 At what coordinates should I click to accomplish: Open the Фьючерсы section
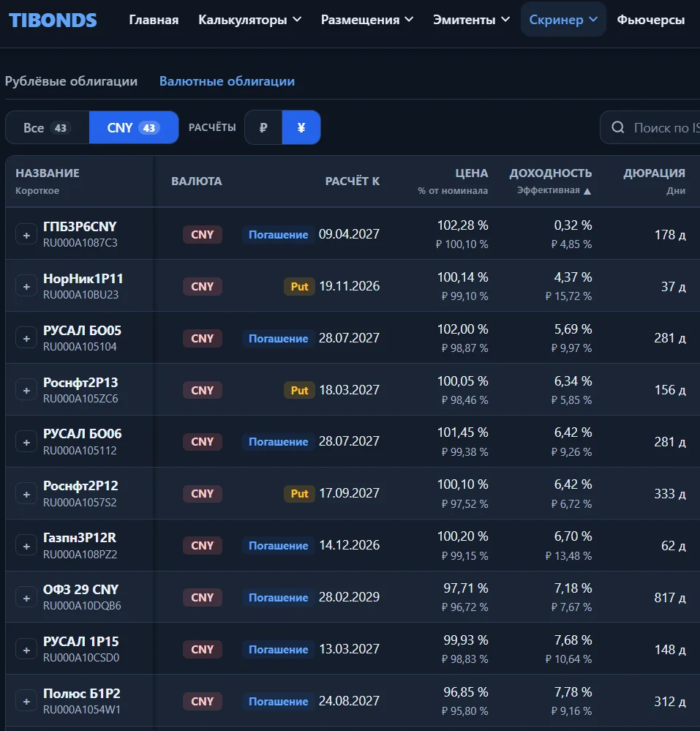[650, 20]
